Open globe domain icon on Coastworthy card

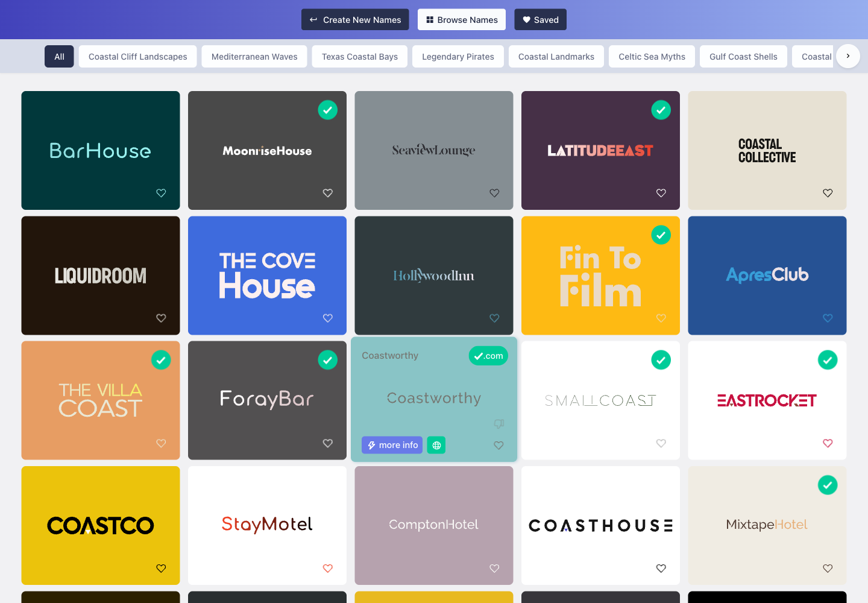pyautogui.click(x=436, y=445)
